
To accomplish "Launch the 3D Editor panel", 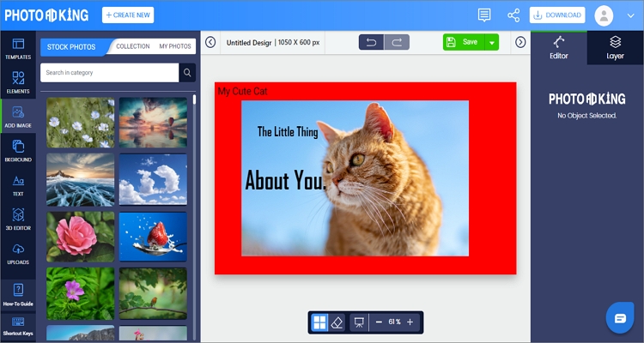I will [x=18, y=220].
